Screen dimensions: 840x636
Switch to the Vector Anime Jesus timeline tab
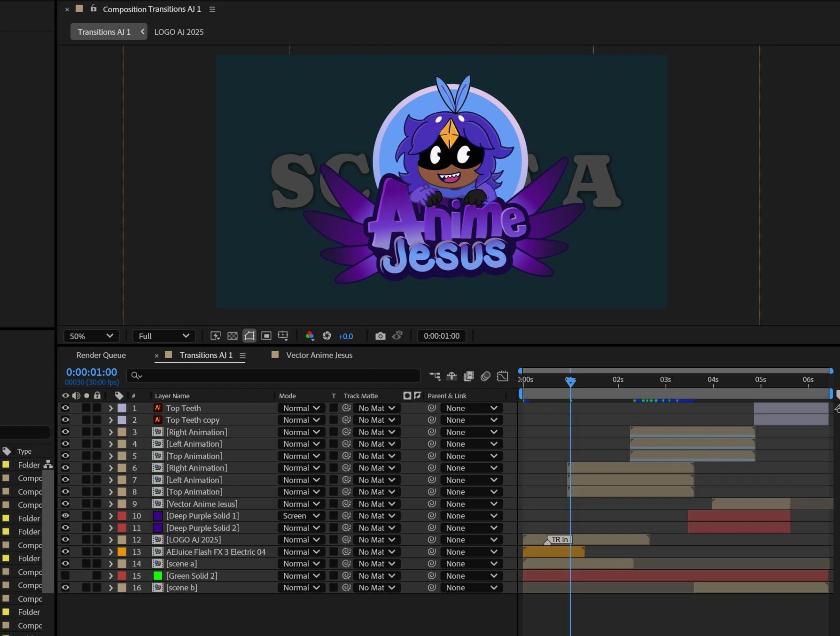(319, 355)
